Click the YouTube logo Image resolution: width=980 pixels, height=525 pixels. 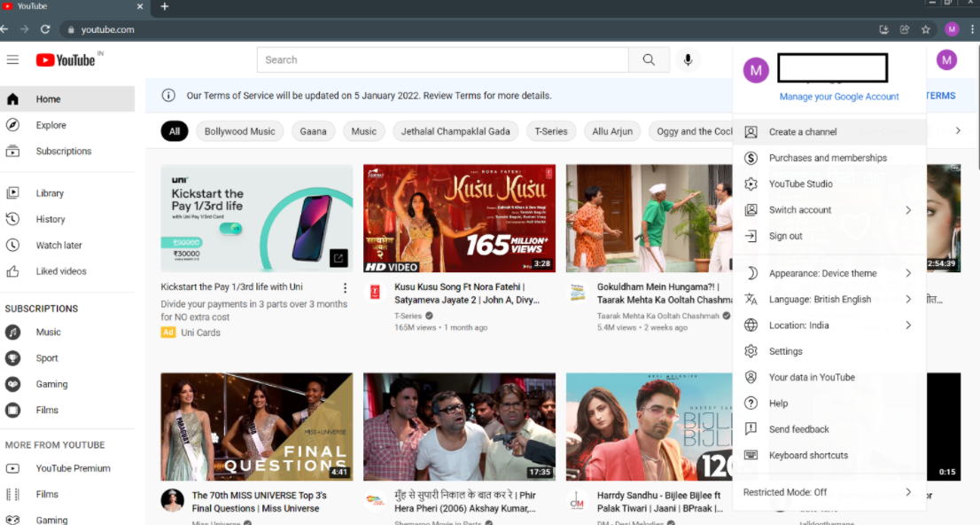click(x=66, y=59)
